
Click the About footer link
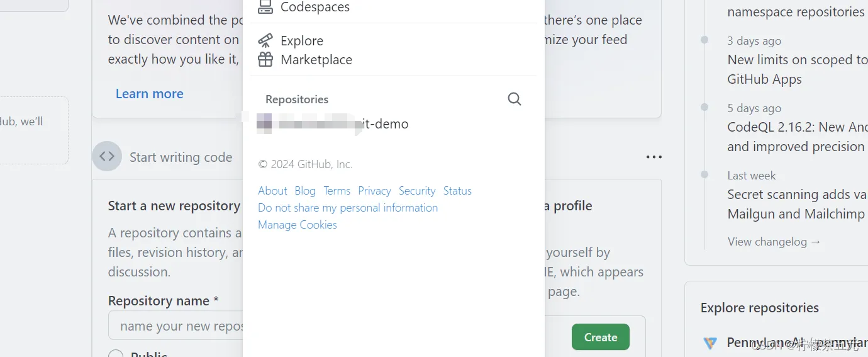(272, 191)
